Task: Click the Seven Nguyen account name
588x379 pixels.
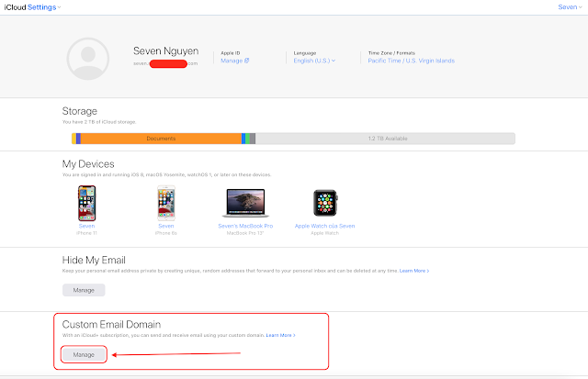Action: [x=165, y=51]
